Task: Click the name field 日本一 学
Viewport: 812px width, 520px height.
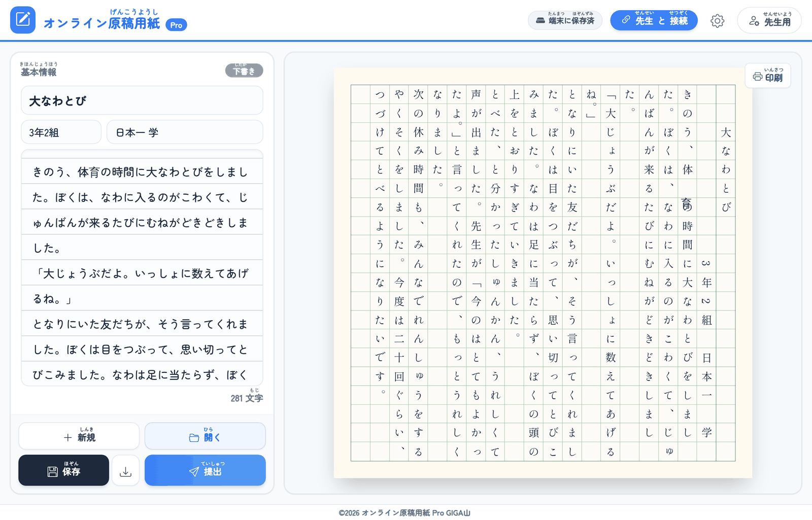Action: coord(185,132)
